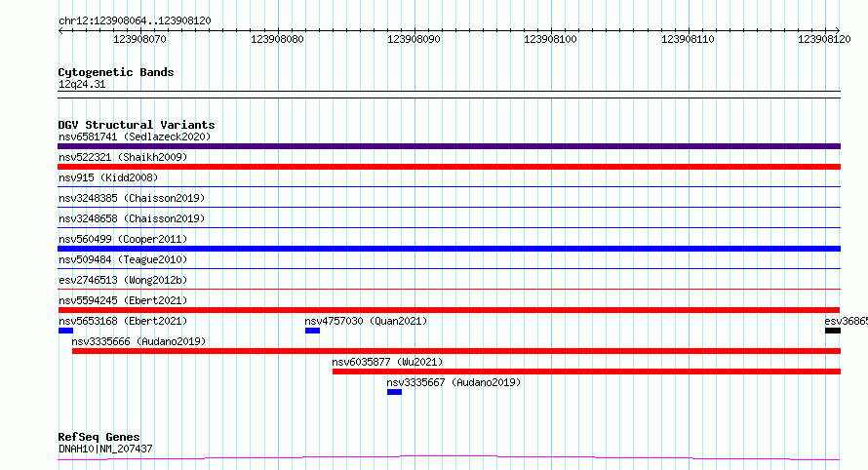Screen dimensions: 868x470
Task: Select variant label nsv3335666 (Audano2019)
Action: 138,341
